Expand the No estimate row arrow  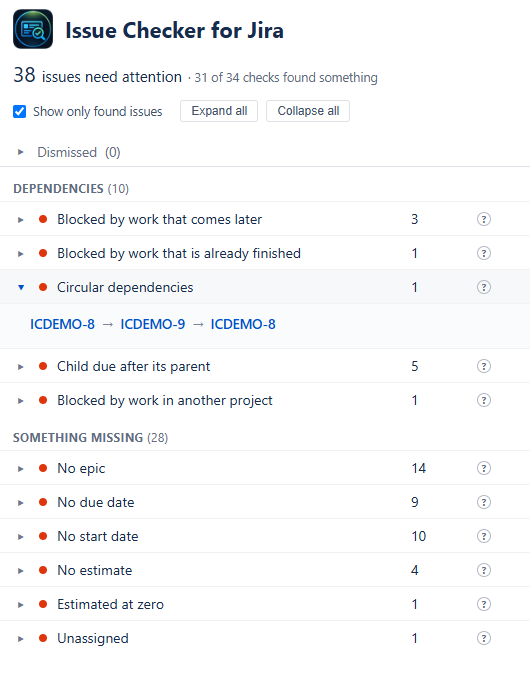coord(20,571)
